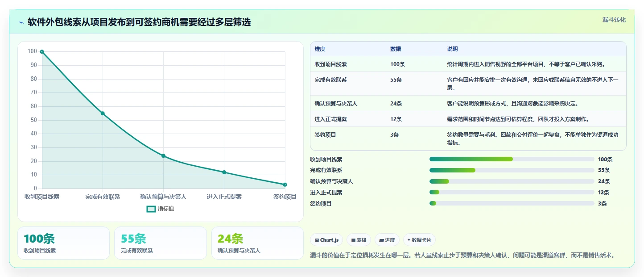Click the x-axis label 完成有效联系
644x277 pixels.
point(103,197)
